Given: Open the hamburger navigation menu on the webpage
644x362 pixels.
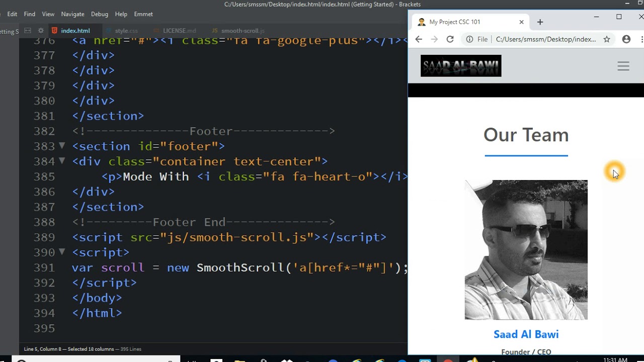Looking at the screenshot, I should pos(623,66).
